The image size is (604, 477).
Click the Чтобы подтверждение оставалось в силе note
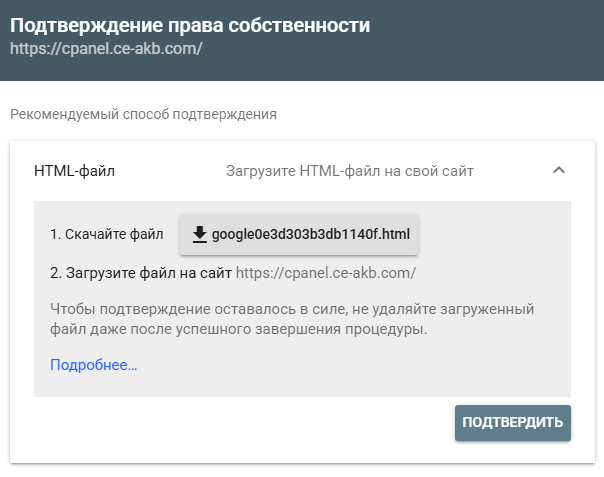(292, 319)
